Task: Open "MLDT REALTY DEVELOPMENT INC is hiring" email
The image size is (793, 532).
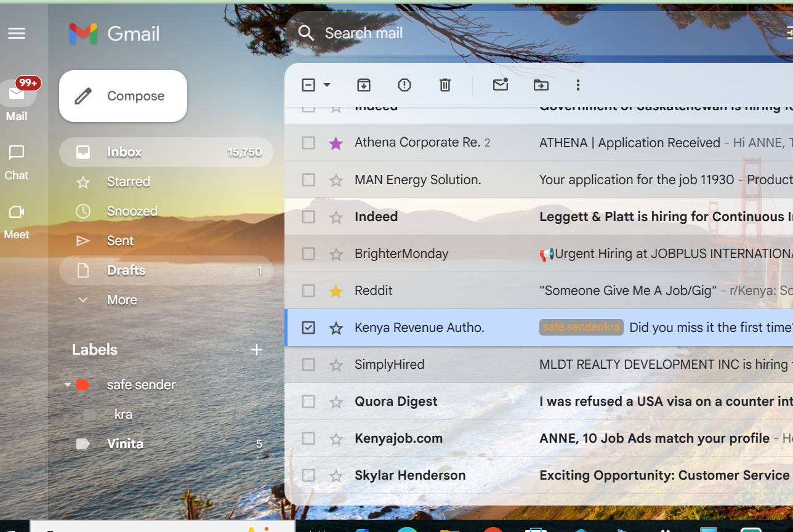Action: [x=666, y=365]
